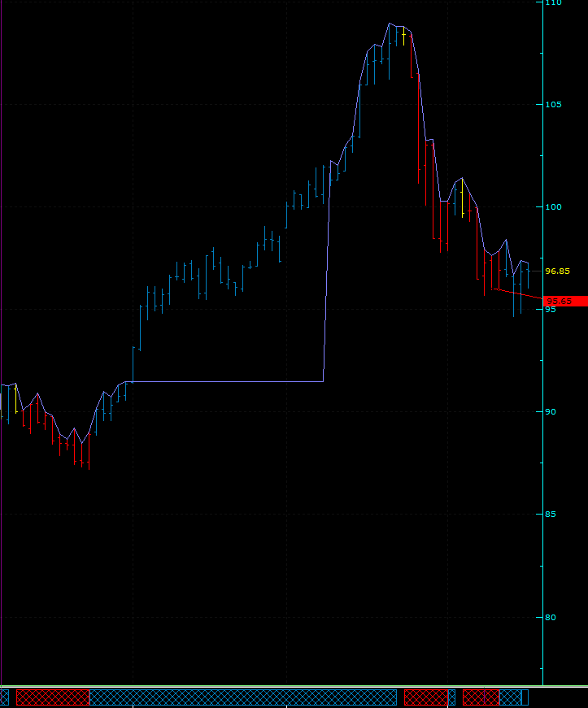Click the yellow price bar at chart peak

point(403,36)
